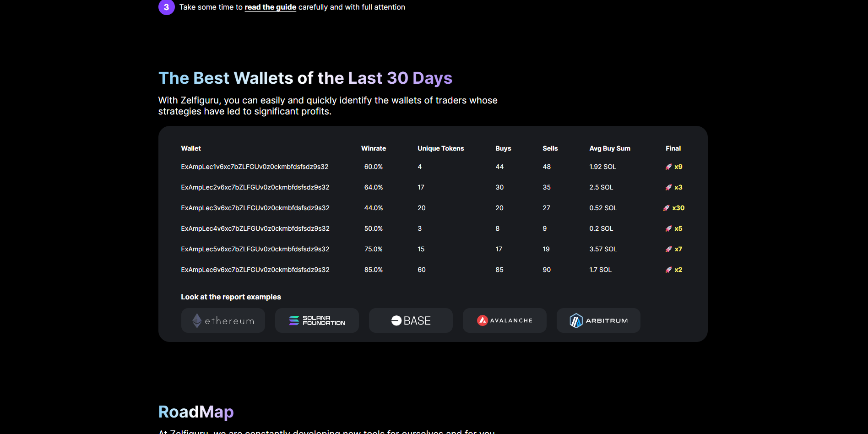Select wallet ExAmpLec1v6xc7 address
The height and width of the screenshot is (434, 868).
(255, 167)
